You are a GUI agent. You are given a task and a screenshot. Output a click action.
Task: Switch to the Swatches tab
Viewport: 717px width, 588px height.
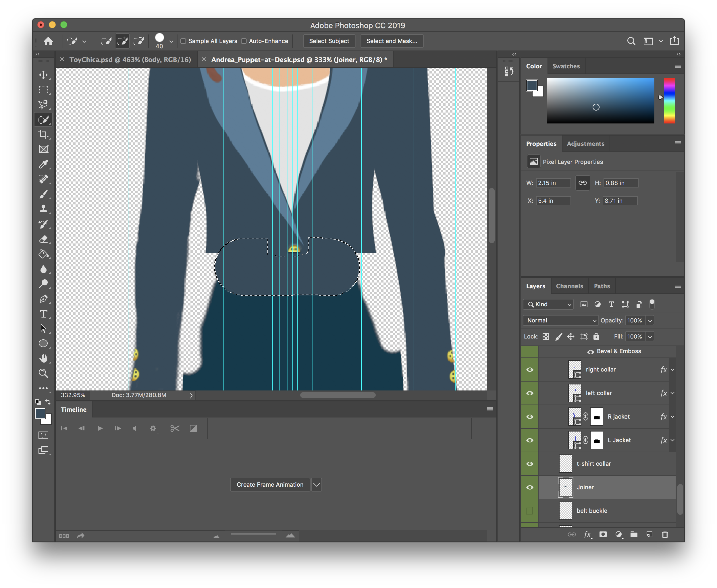pyautogui.click(x=565, y=66)
